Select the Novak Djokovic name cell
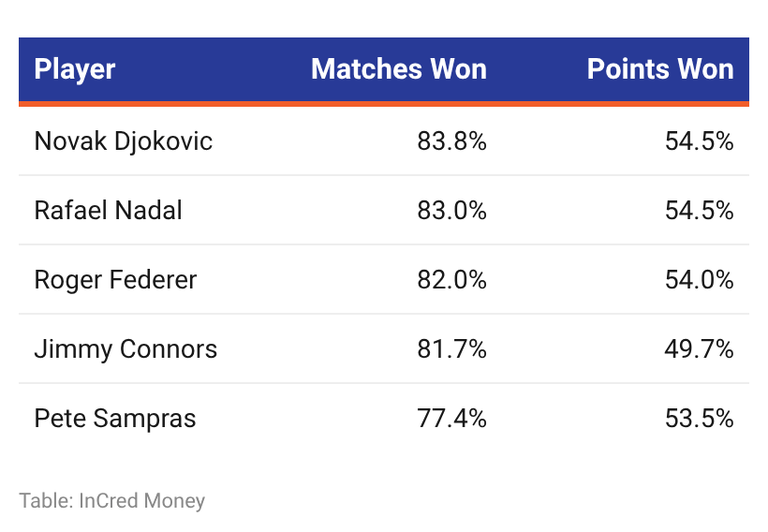The width and height of the screenshot is (768, 532). pos(124,141)
